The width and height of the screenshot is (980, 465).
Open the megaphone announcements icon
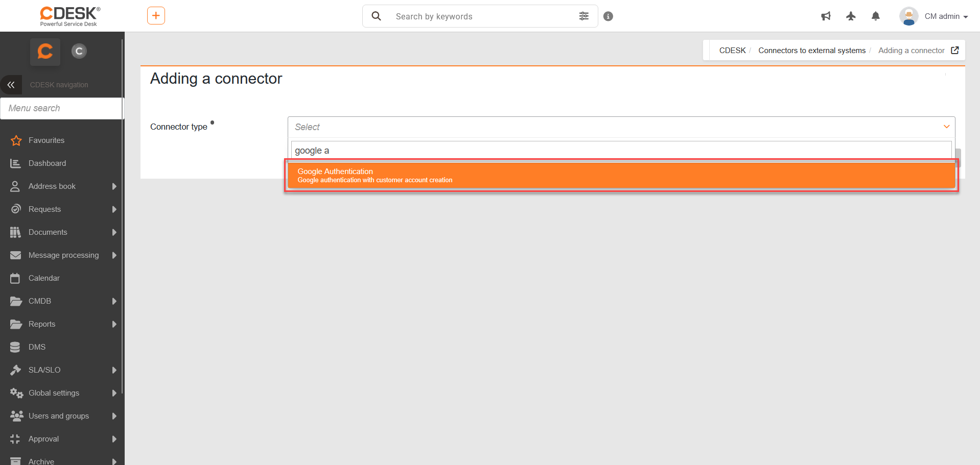point(826,16)
